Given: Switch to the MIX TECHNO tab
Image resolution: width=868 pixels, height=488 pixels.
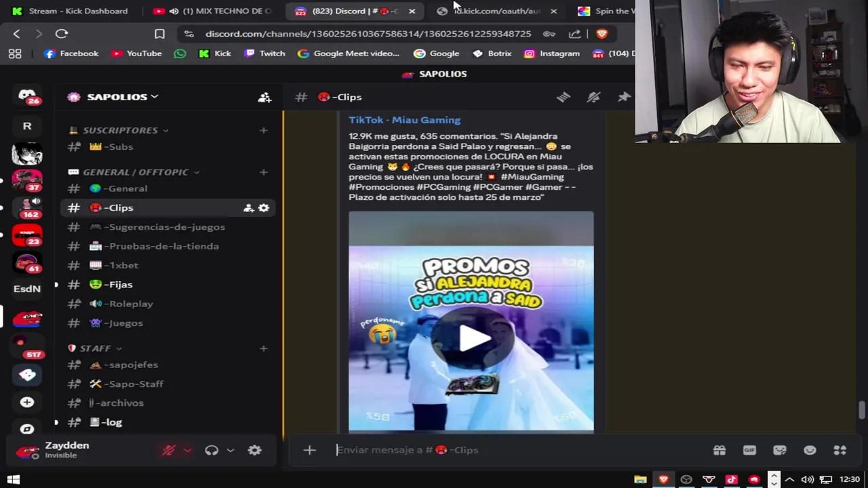Looking at the screenshot, I should pos(213,11).
